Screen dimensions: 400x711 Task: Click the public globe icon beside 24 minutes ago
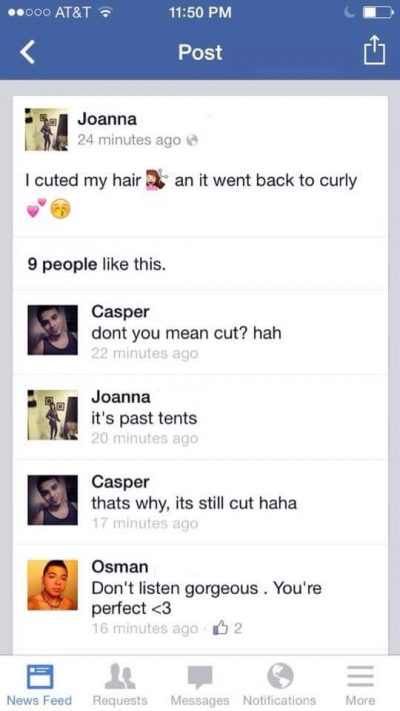point(192,141)
